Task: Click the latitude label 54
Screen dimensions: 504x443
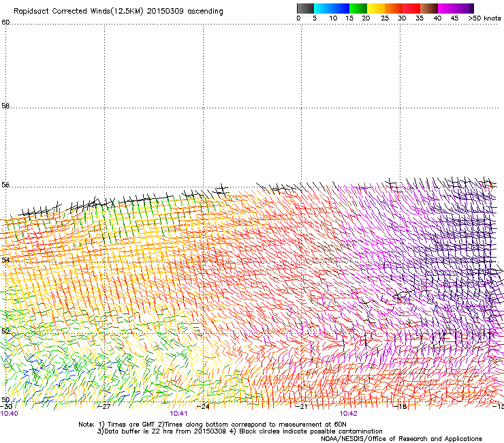Action: (x=5, y=260)
